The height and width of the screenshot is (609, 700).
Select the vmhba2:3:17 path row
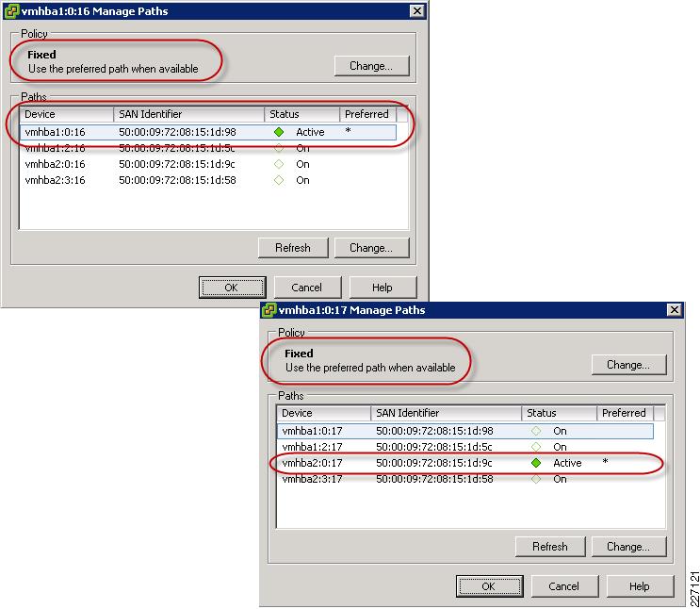pyautogui.click(x=465, y=479)
